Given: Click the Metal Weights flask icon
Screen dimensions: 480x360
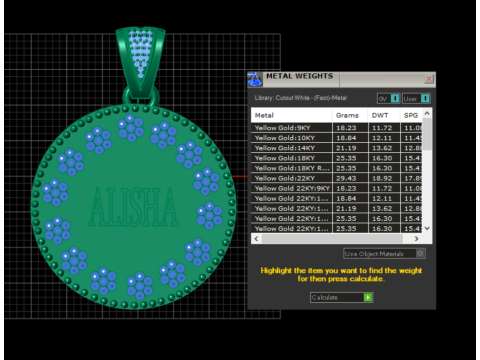Looking at the screenshot, I should [255, 79].
